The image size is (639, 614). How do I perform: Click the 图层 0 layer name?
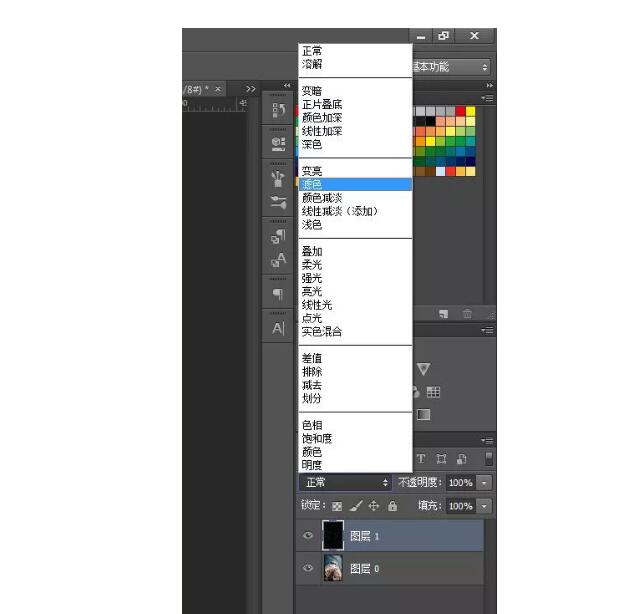(x=365, y=569)
